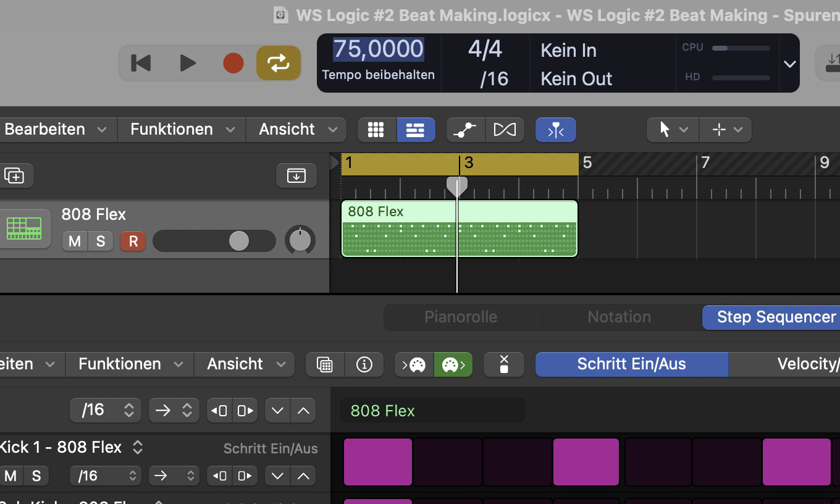
Task: Switch to the Notation tab
Action: pyautogui.click(x=619, y=317)
